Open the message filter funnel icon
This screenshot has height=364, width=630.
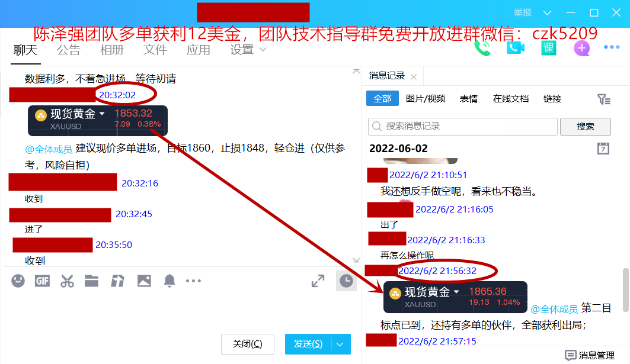tap(603, 99)
